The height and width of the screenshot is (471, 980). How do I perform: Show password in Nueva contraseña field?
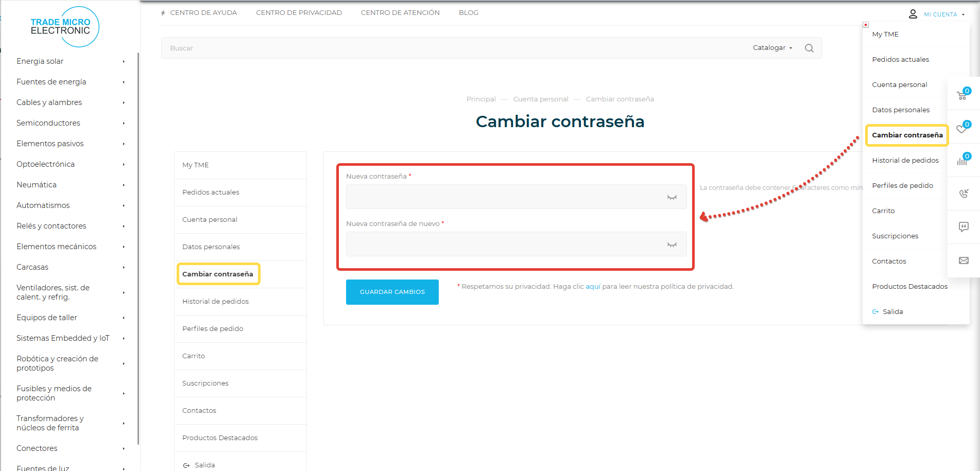672,197
